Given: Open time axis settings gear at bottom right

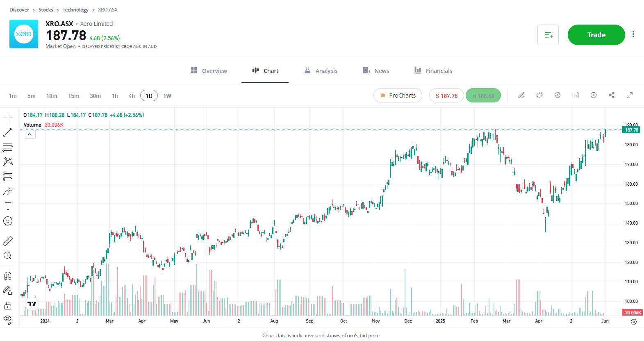Looking at the screenshot, I should click(x=634, y=322).
